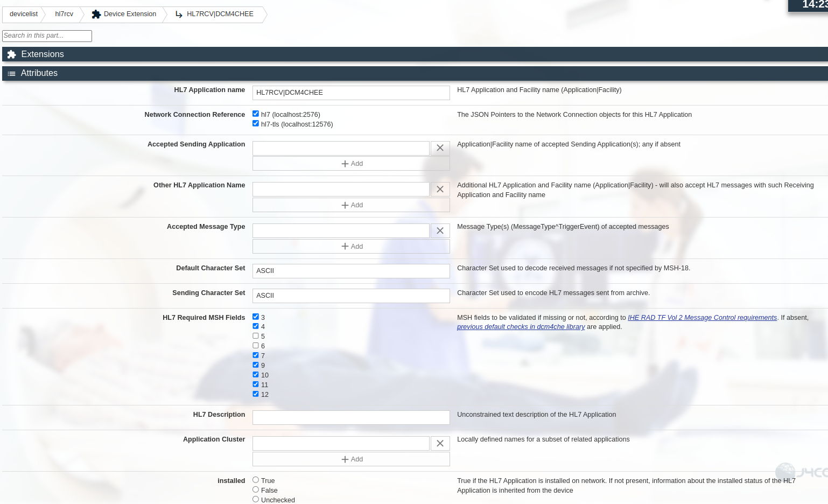The width and height of the screenshot is (828, 504).
Task: Collapse the Attributes section header
Action: coord(39,73)
